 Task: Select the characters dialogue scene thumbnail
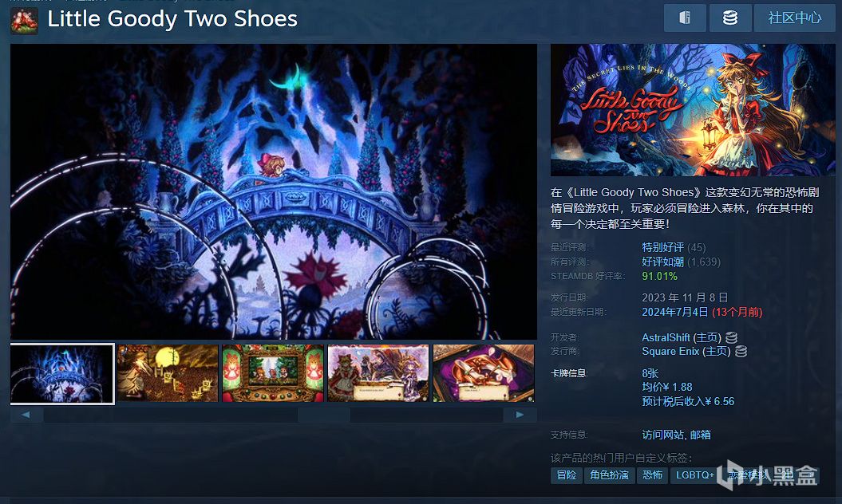[x=378, y=373]
